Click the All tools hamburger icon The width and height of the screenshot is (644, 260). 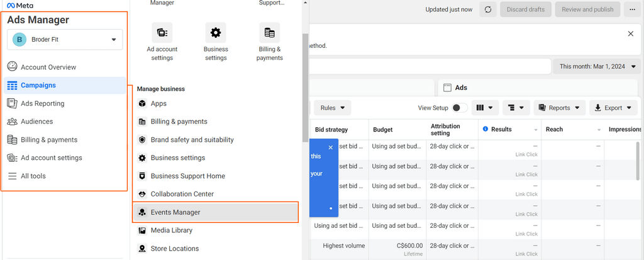click(13, 176)
